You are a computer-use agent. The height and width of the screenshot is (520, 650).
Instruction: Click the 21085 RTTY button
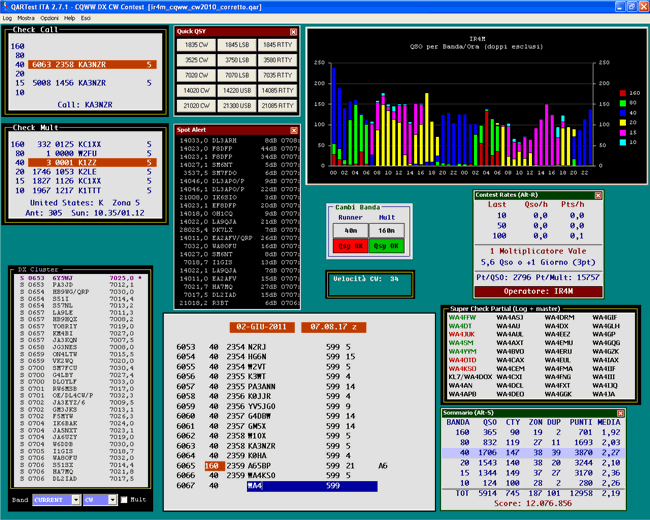coord(277,106)
